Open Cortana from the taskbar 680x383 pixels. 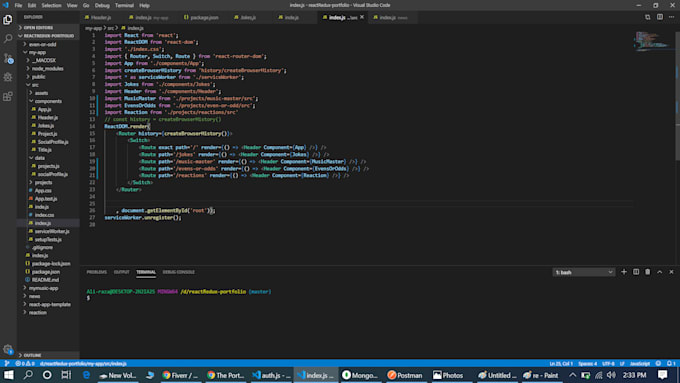pos(47,375)
